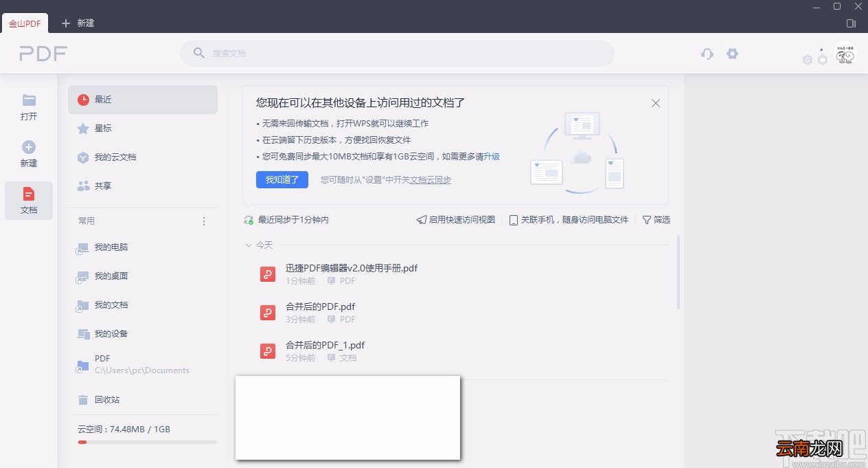Image resolution: width=868 pixels, height=468 pixels.
Task: Click the 最近同步于1分钟内 status text
Action: (x=293, y=220)
